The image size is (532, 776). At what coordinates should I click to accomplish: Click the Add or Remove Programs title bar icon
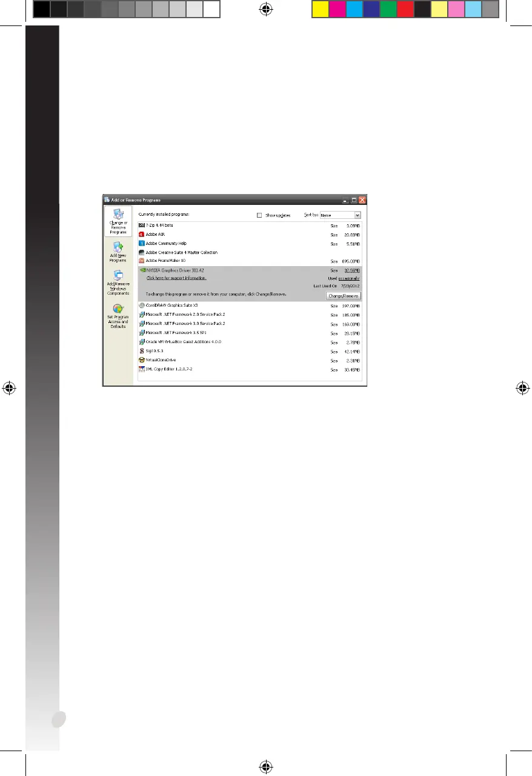[107, 199]
